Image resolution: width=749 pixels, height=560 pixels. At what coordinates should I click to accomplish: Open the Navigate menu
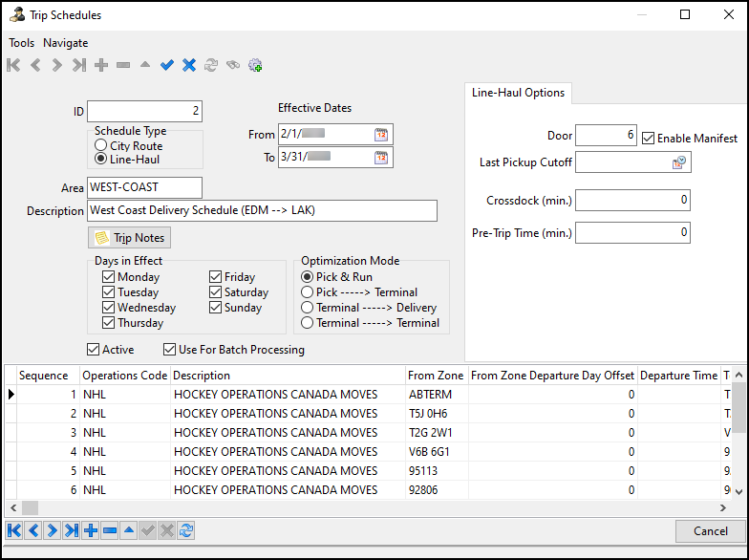click(x=65, y=43)
